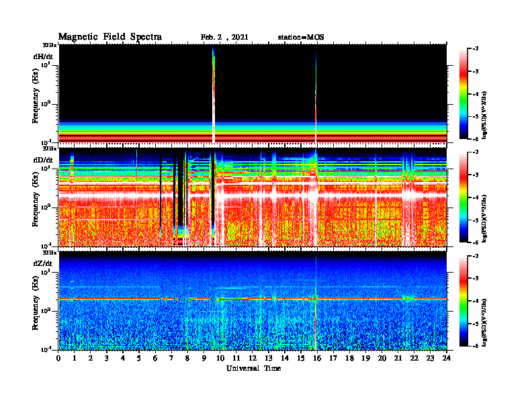Image resolution: width=532 pixels, height=411 pixels.
Task: Click hour label "2" on time axis
Action: 91,358
